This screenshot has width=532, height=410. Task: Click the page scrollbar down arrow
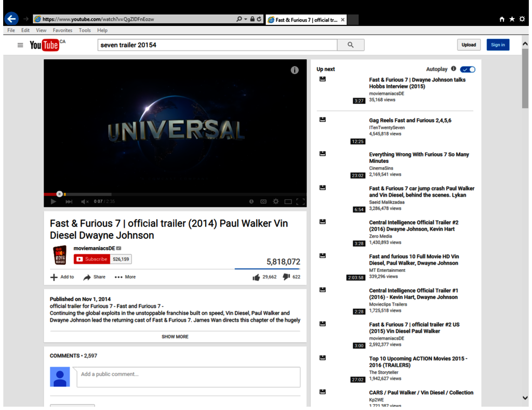click(525, 398)
